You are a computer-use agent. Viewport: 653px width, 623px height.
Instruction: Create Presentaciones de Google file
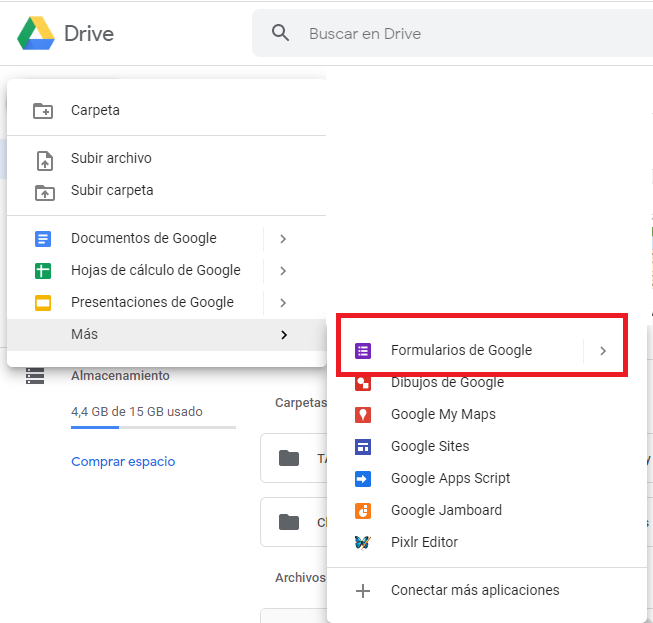(x=152, y=302)
